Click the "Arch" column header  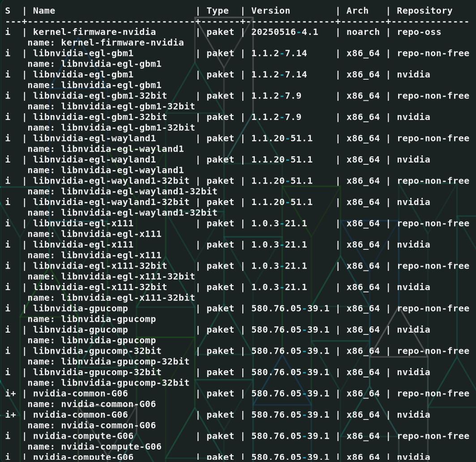[x=357, y=11]
